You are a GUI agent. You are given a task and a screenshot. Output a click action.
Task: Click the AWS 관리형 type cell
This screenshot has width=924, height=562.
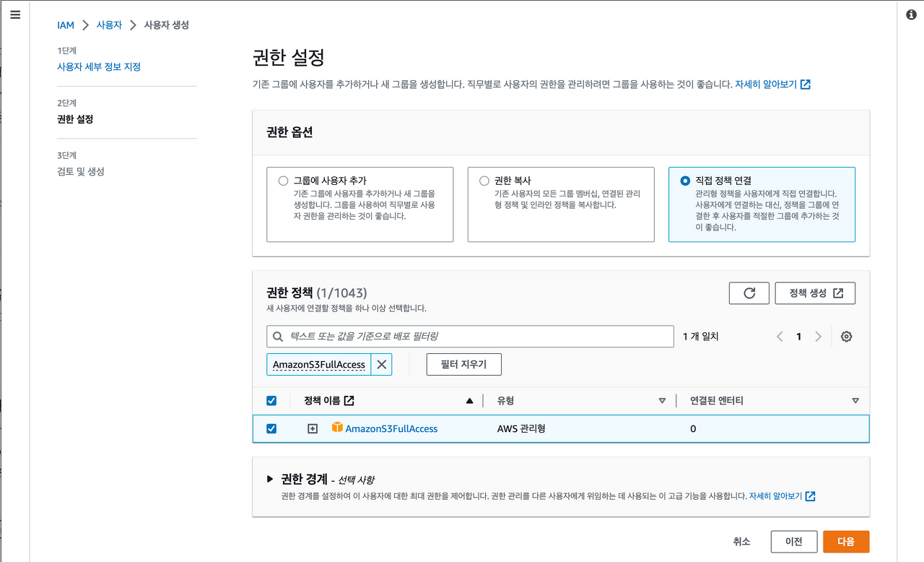pyautogui.click(x=521, y=428)
